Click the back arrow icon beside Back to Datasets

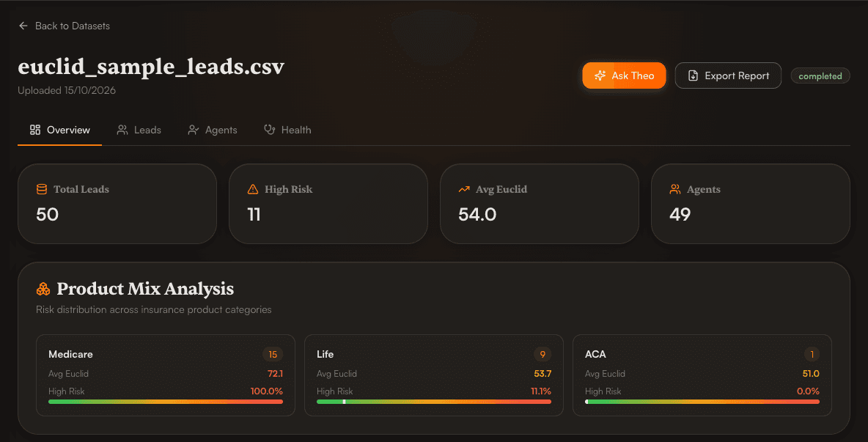(23, 26)
